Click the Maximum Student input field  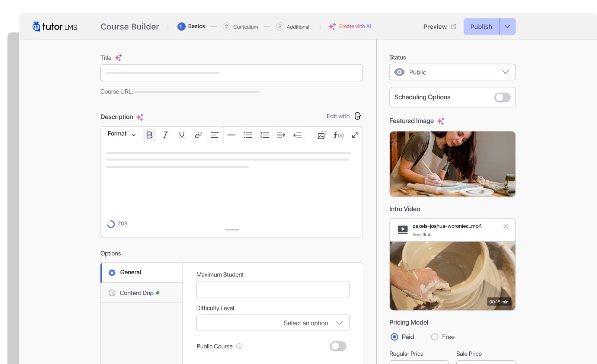(272, 290)
